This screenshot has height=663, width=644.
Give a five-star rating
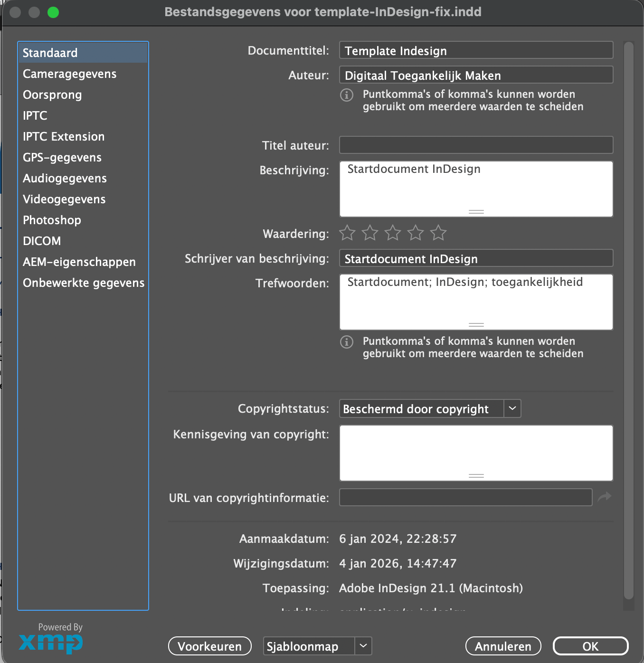pyautogui.click(x=438, y=233)
